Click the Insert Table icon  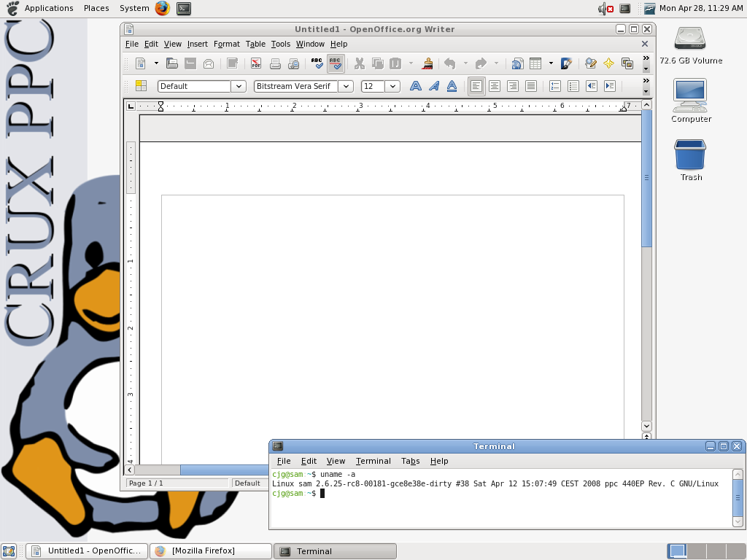tap(535, 63)
